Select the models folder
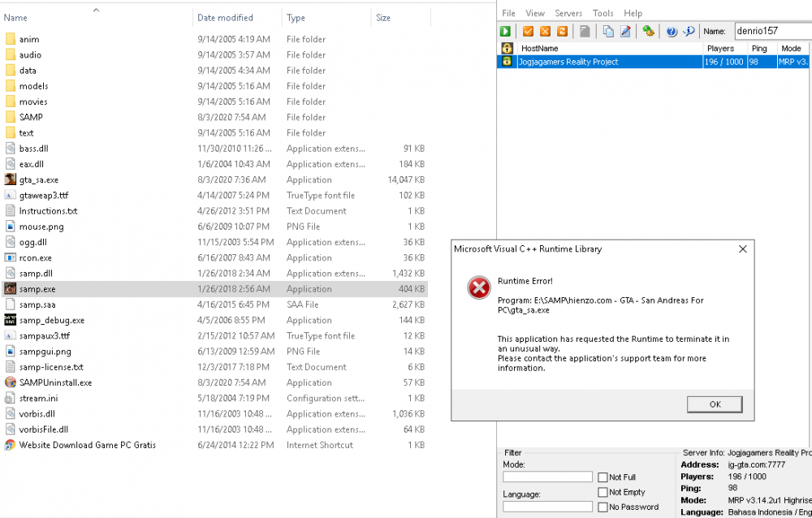This screenshot has width=812, height=518. (x=214, y=86)
